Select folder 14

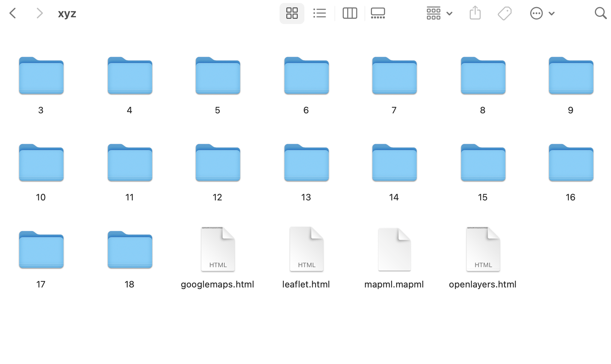pyautogui.click(x=395, y=162)
